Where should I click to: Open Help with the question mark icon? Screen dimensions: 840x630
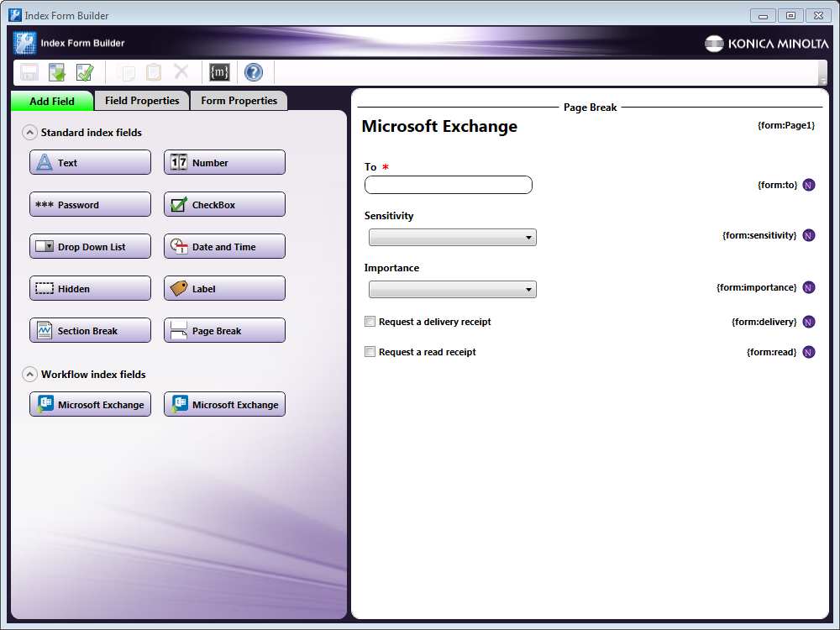coord(254,71)
